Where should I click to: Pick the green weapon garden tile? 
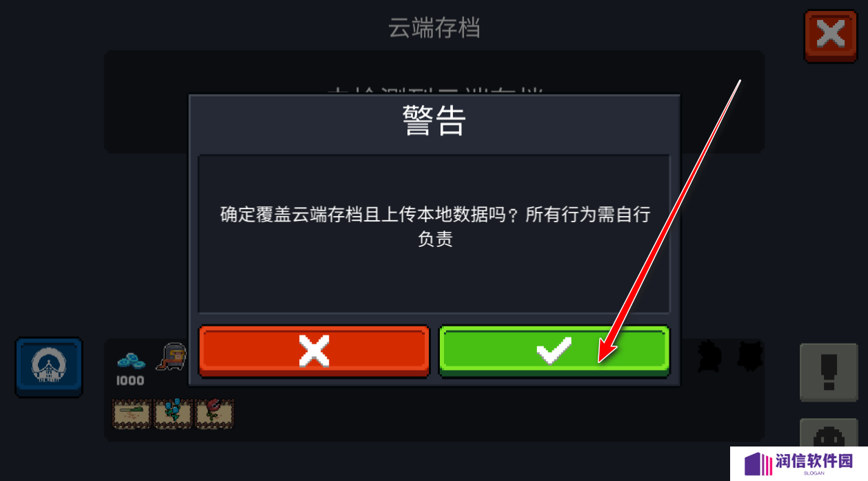[131, 414]
